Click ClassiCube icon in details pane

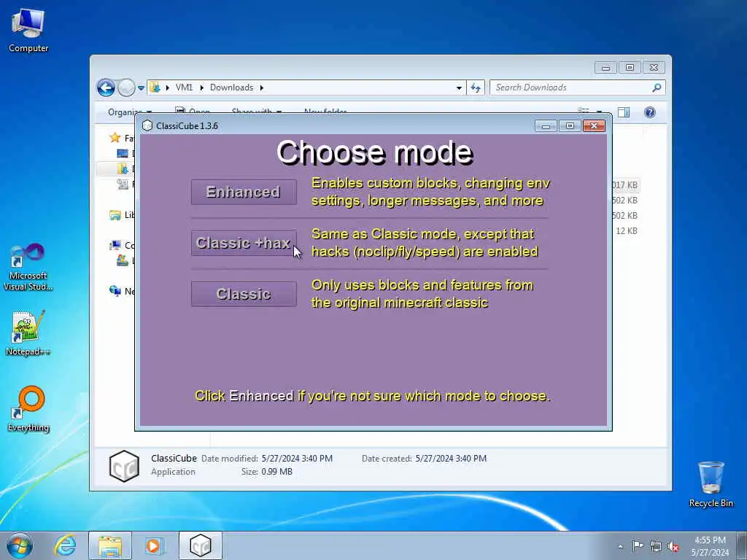[124, 466]
